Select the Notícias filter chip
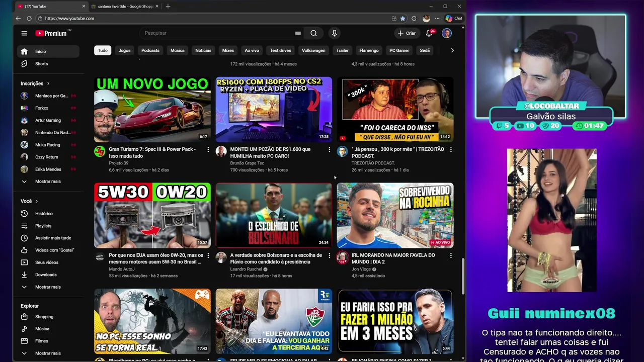This screenshot has height=362, width=644. tap(203, 50)
